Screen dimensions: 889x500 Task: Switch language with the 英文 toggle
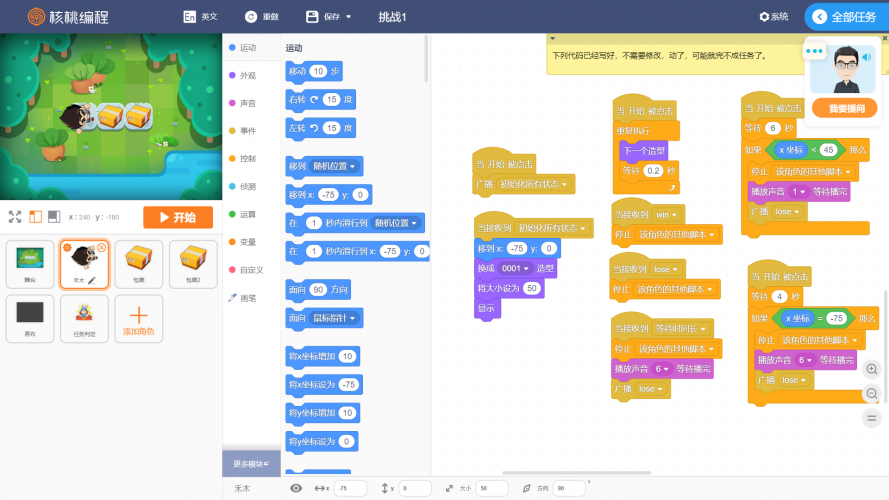pyautogui.click(x=199, y=17)
